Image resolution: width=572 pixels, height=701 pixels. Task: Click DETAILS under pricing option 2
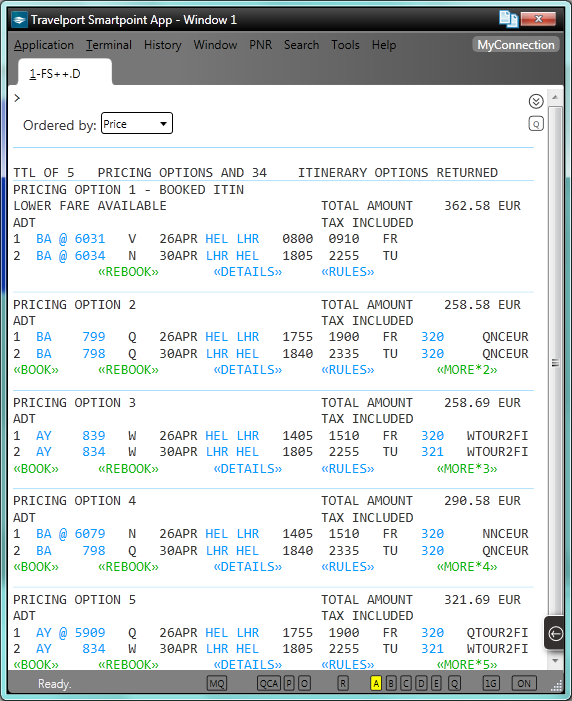[x=248, y=370]
